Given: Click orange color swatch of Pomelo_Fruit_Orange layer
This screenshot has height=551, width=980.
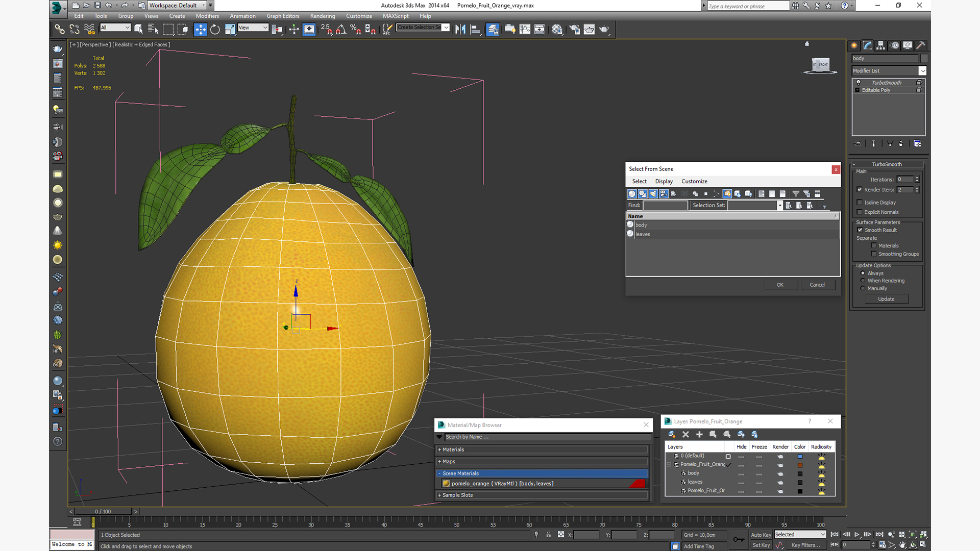Looking at the screenshot, I should [x=800, y=465].
